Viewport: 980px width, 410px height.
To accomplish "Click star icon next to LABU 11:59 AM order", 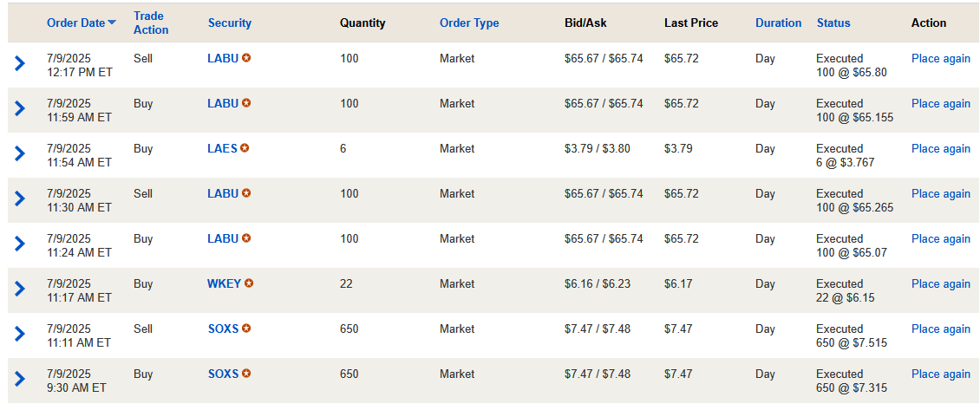I will click(x=246, y=103).
